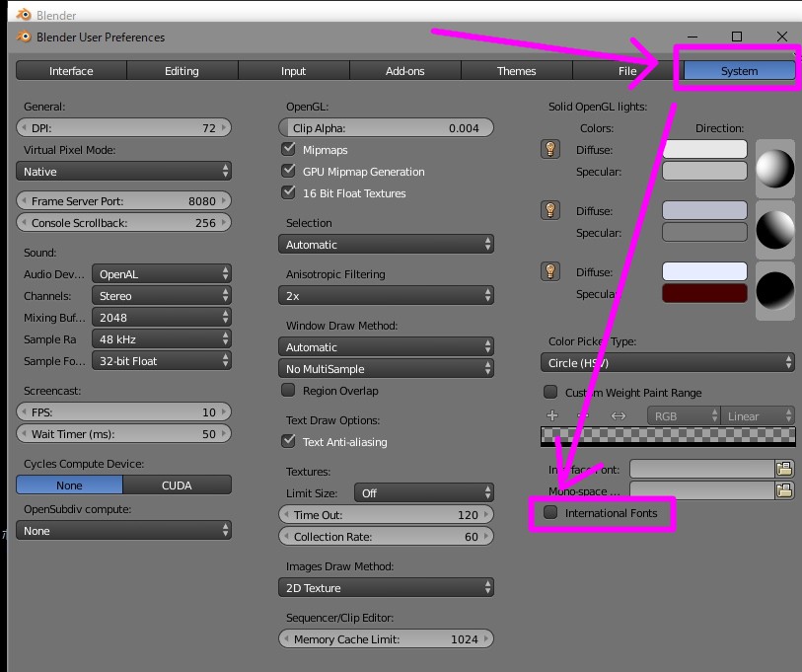Open file browser for Mono-space font
Viewport: 802px width, 672px height.
pyautogui.click(x=784, y=490)
